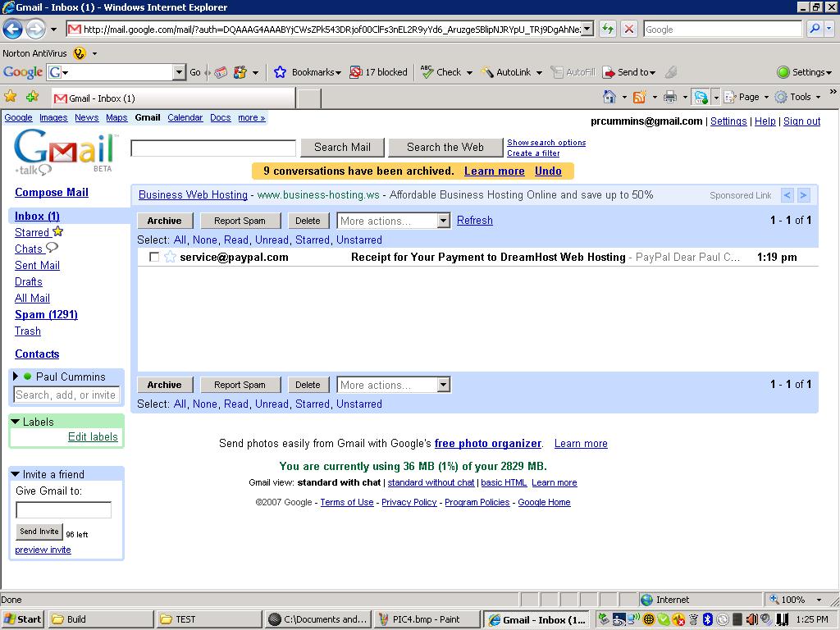Print the page with the printer icon

[x=669, y=97]
